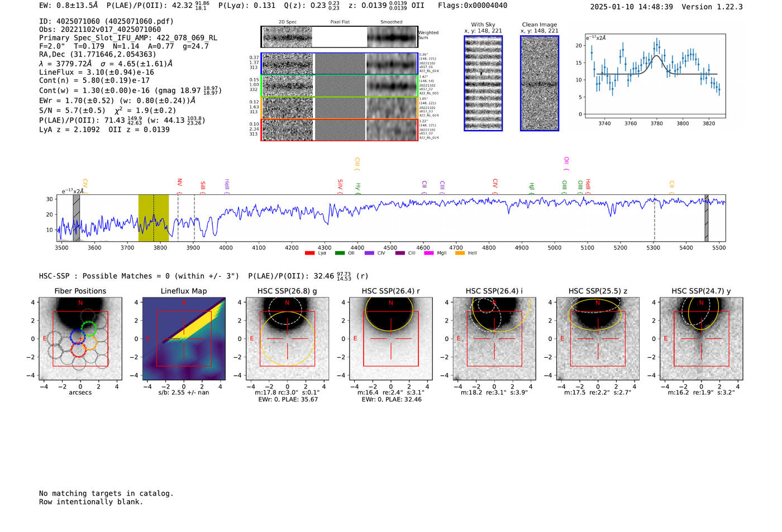Click the 'Row intentionally blank.' text

[91, 502]
